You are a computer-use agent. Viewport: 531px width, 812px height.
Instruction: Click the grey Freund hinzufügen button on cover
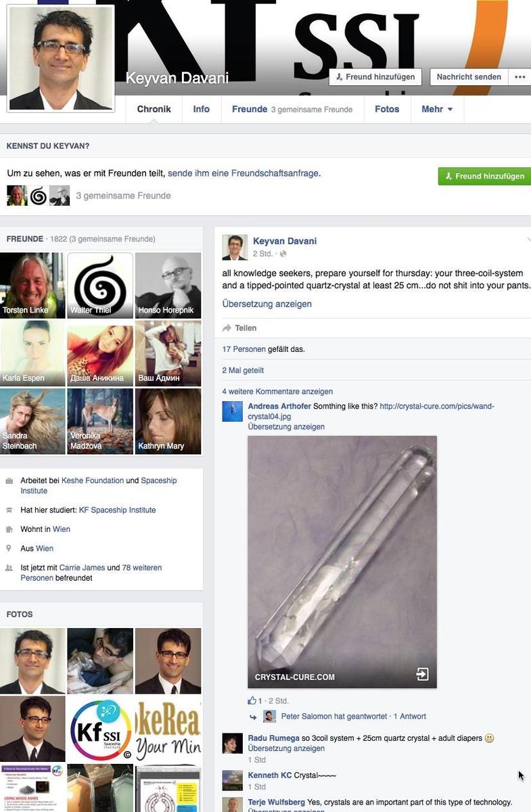[375, 77]
